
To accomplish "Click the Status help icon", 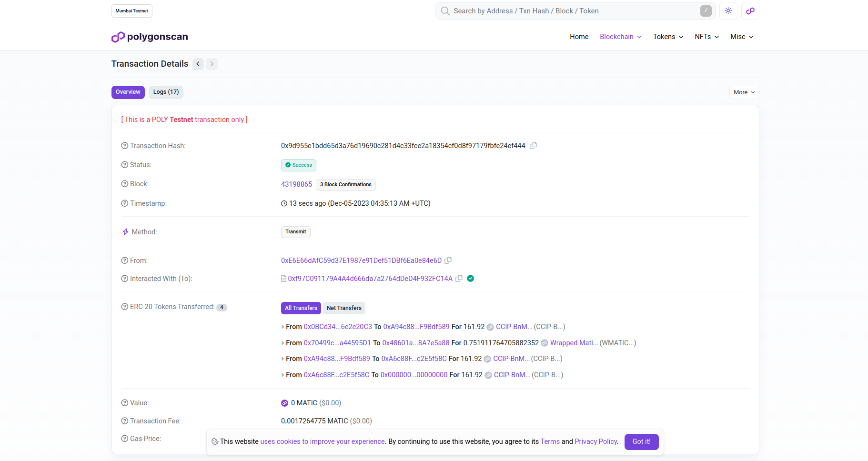I will click(125, 165).
